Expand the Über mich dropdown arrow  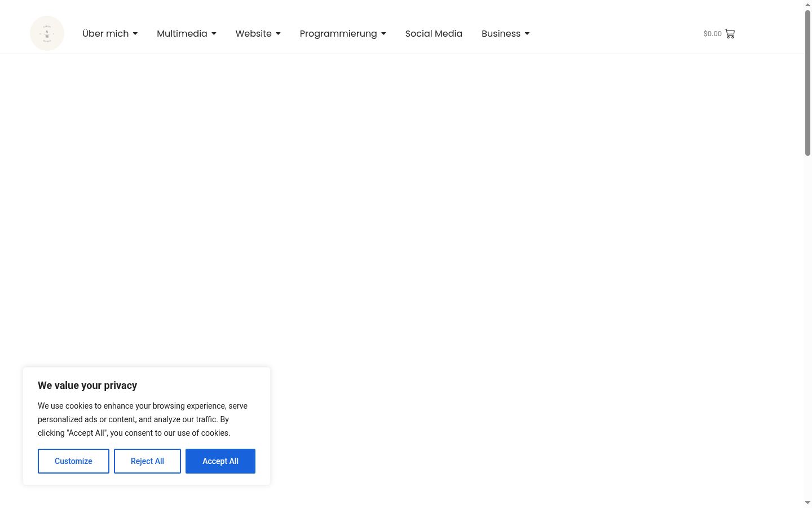(x=135, y=34)
